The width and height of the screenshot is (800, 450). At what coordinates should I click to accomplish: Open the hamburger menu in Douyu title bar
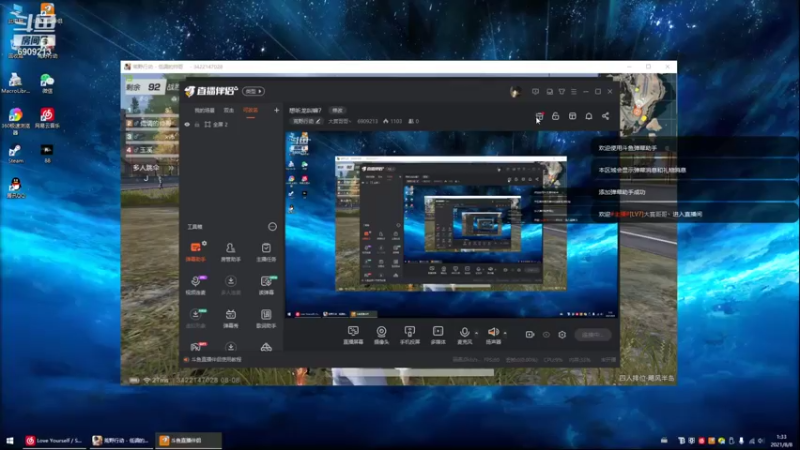pos(574,92)
